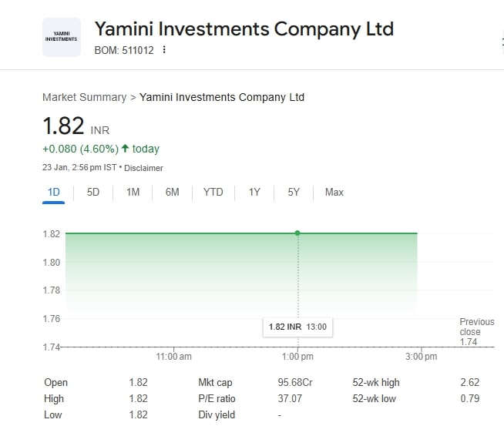Switch to the 5D chart range
This screenshot has width=504, height=426.
tap(93, 192)
